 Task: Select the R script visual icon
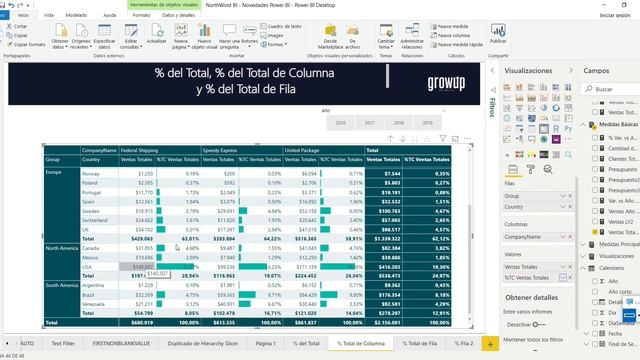[x=556, y=129]
